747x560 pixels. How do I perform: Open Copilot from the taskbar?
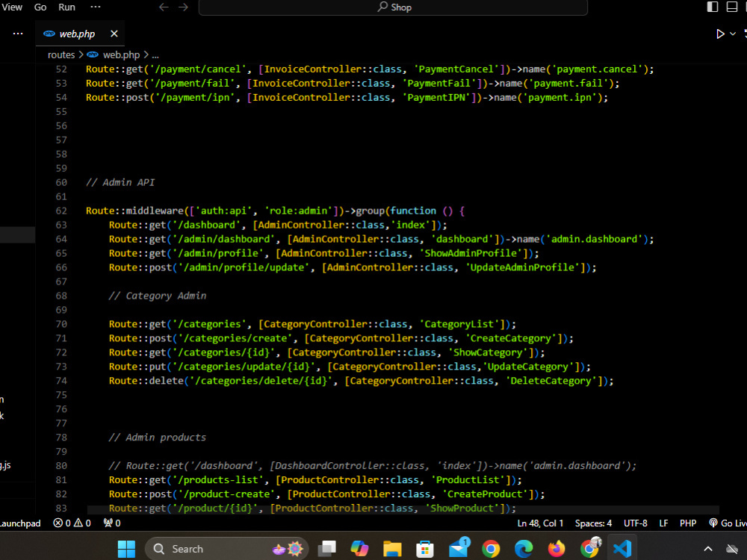[x=360, y=549]
